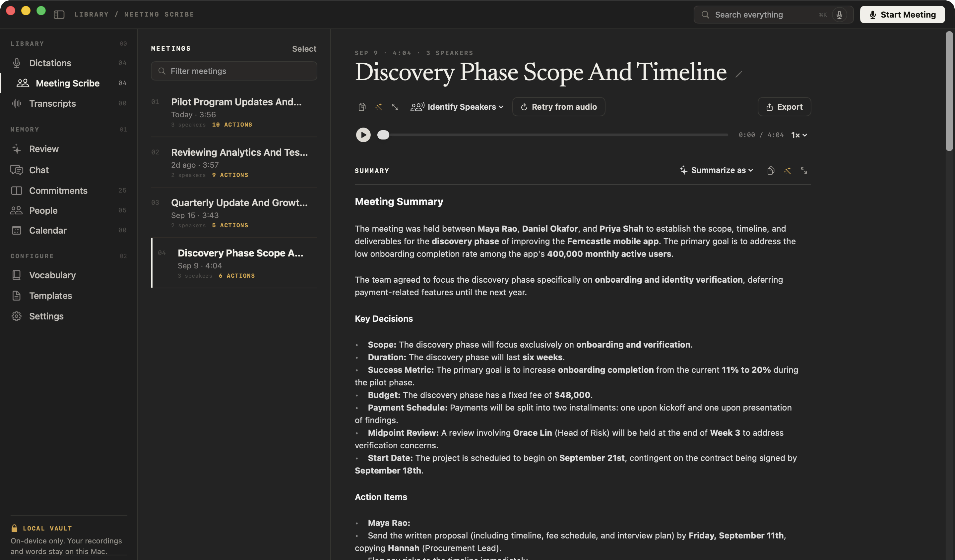Viewport: 955px width, 560px height.
Task: Click the sparkle wand icon in Summary header
Action: tap(787, 171)
